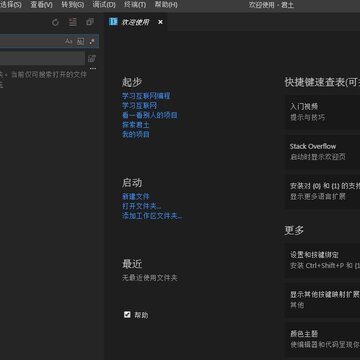This screenshot has width=360, height=360.
Task: Toggle the 帮助 checkbox
Action: (127, 314)
